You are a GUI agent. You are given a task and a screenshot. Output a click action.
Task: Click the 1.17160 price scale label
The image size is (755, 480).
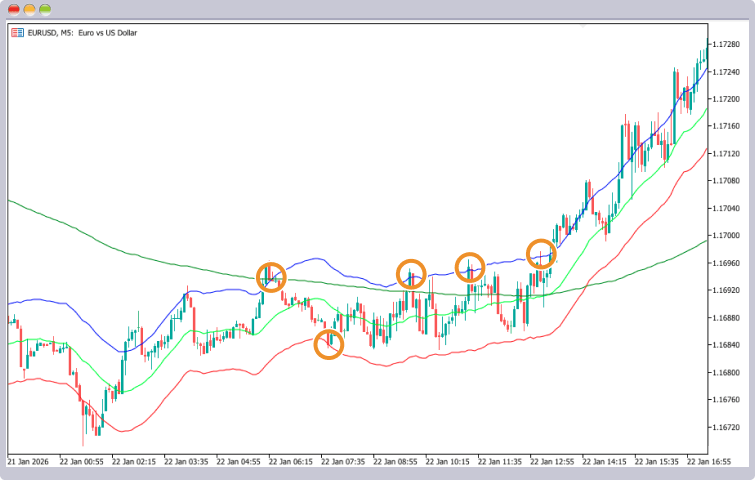726,126
